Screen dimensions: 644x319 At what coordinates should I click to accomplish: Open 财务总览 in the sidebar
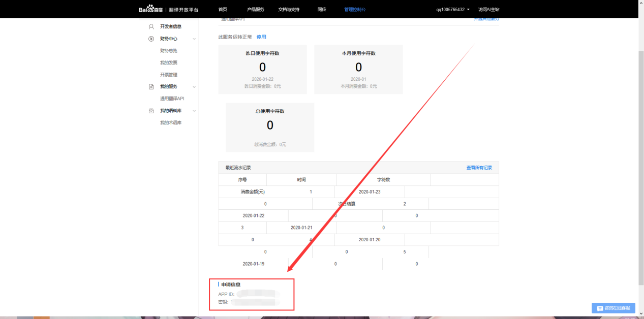tap(169, 51)
